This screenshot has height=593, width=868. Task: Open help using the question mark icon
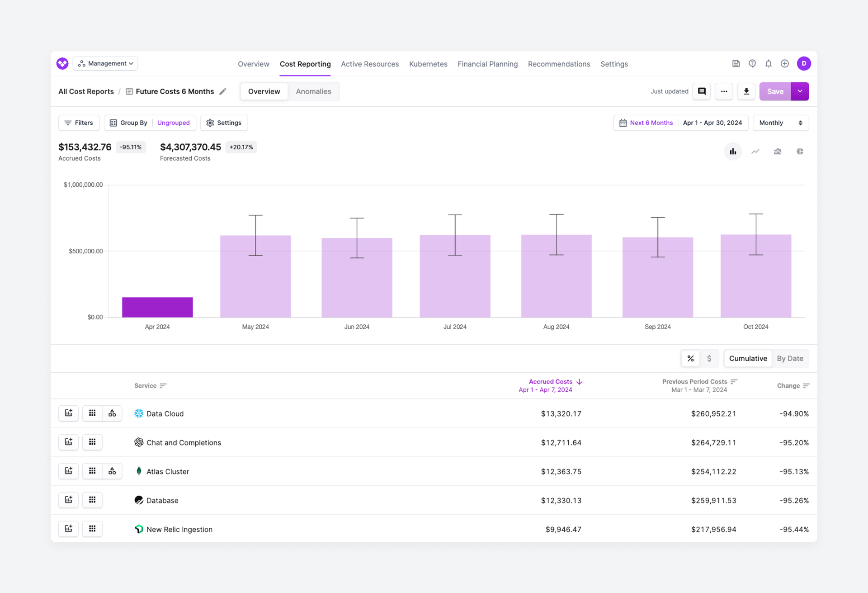pyautogui.click(x=752, y=63)
